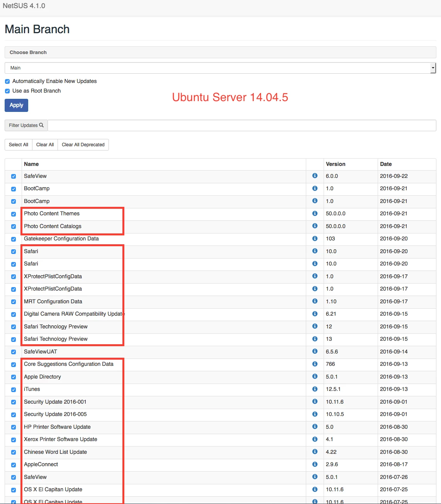Click Chinese Word List Update name
This screenshot has height=504, width=441.
point(55,452)
